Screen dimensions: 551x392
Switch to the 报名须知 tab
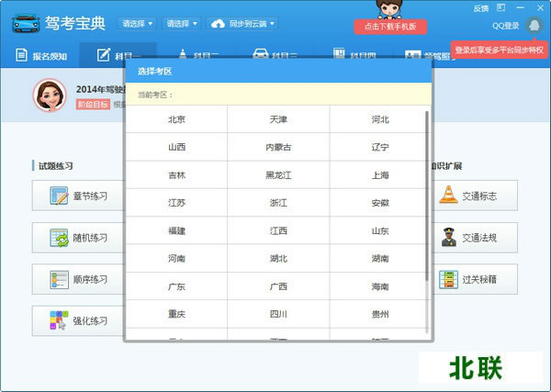(x=42, y=56)
